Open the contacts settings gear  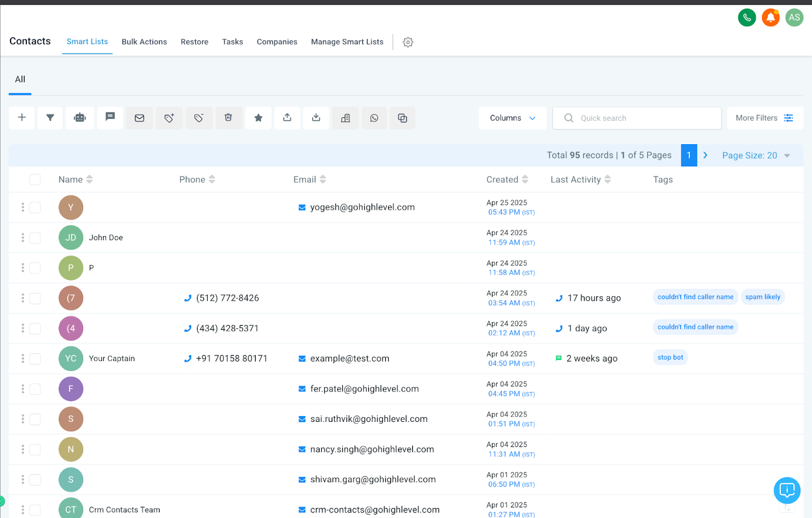(408, 42)
